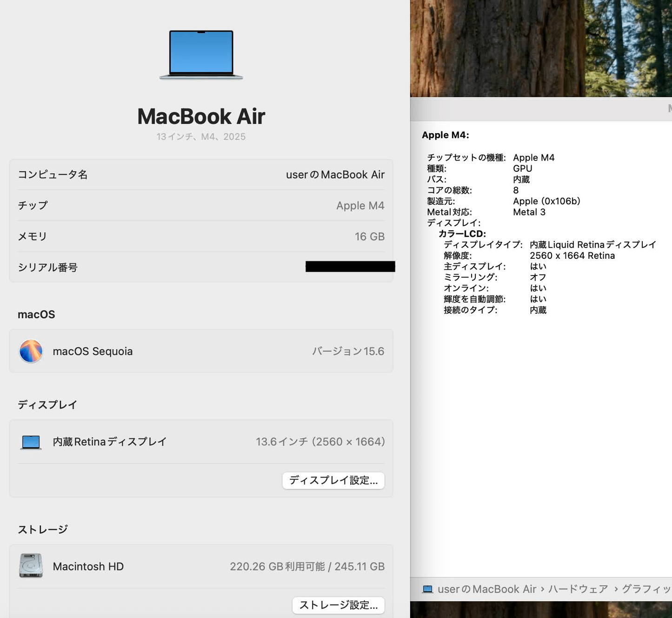Select the 2560 x 1664 Retina resolution value
The height and width of the screenshot is (618, 672).
point(573,255)
